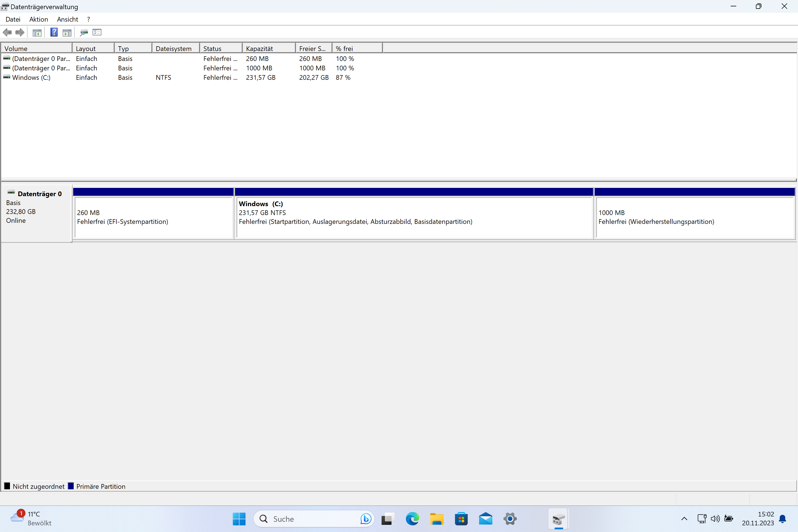The height and width of the screenshot is (532, 798).
Task: Click the Back arrow toolbar icon
Action: coord(7,33)
